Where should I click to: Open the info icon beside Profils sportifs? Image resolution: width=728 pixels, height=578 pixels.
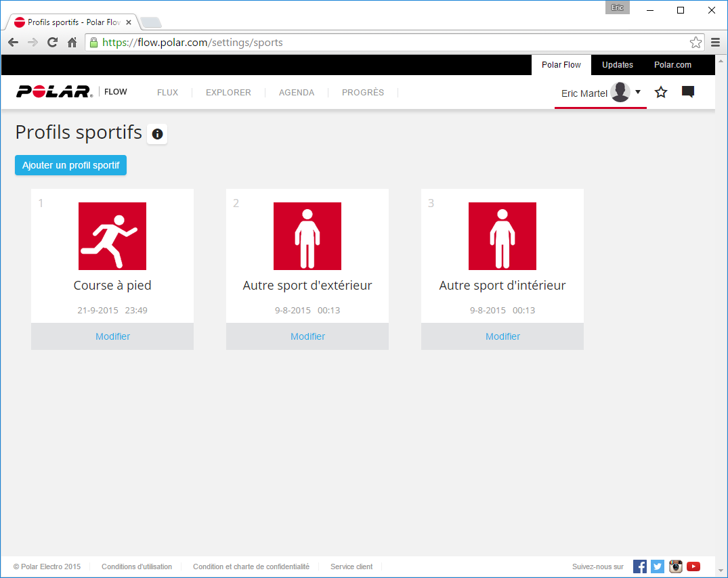(157, 134)
